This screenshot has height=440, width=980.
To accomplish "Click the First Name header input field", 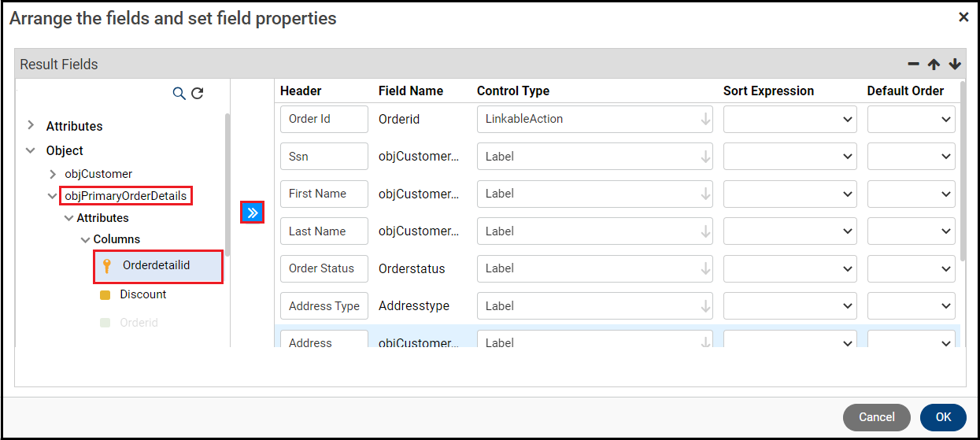I will (x=324, y=194).
